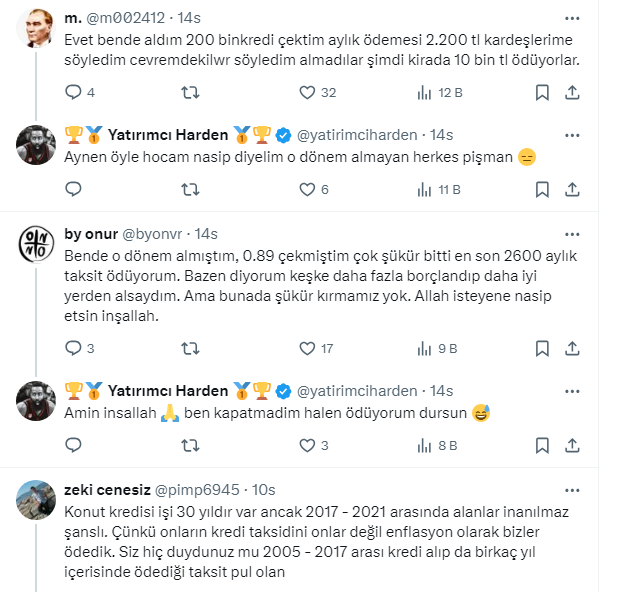Reply to m.'s tweet about 200 bin kredi
Image resolution: width=622 pixels, height=592 pixels.
point(73,93)
